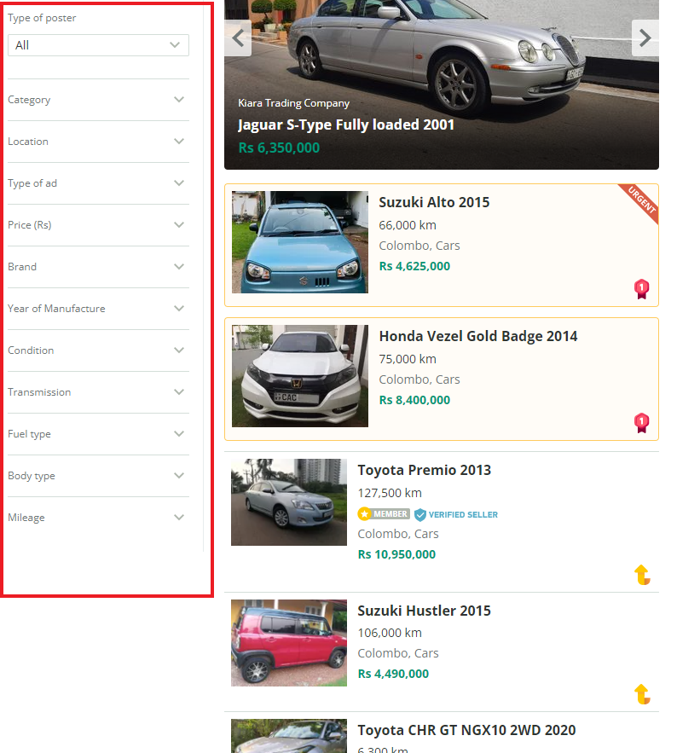
Task: Click price Rs 4,625,000
Action: 415,267
